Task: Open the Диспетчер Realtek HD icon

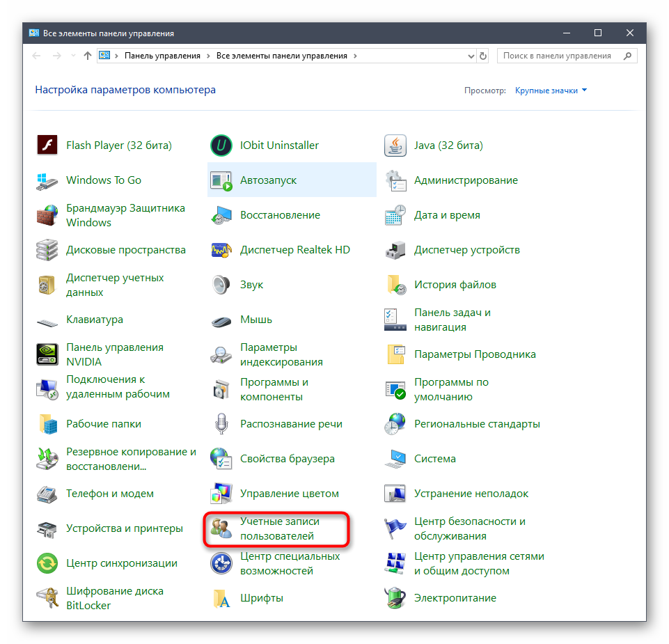Action: pyautogui.click(x=221, y=250)
